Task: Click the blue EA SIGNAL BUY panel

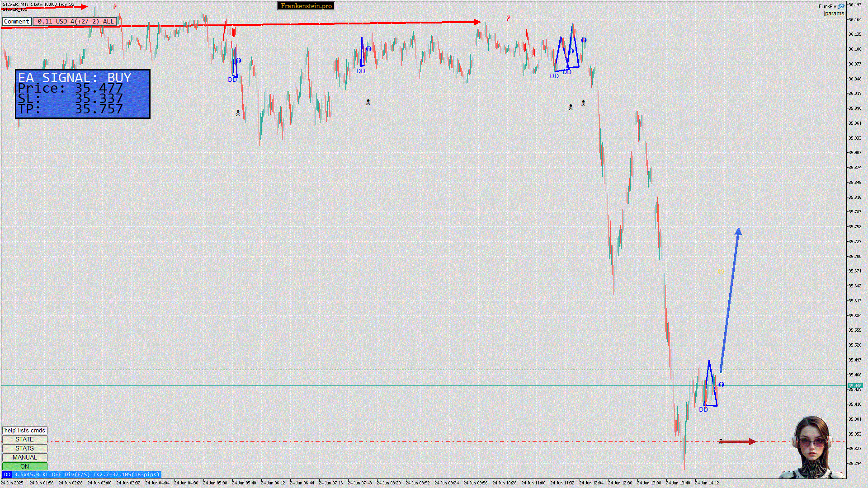Action: tap(83, 94)
